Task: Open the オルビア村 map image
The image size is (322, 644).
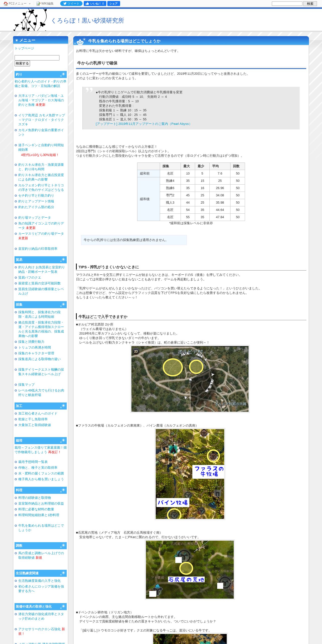Action: pos(190,379)
